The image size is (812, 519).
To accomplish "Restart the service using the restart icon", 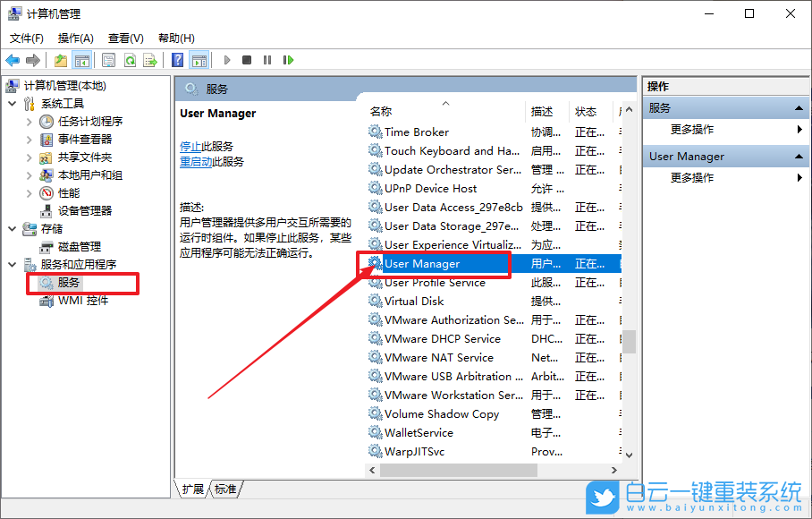I will [x=288, y=60].
